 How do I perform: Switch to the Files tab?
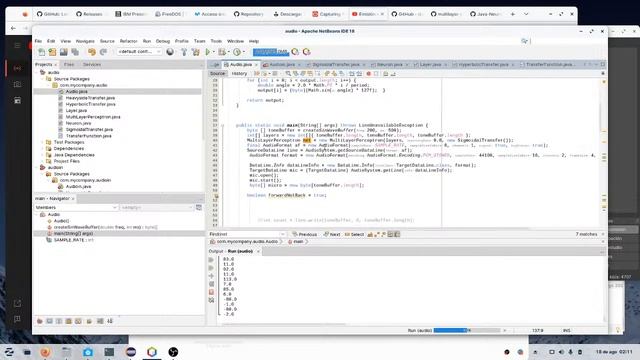click(x=69, y=64)
